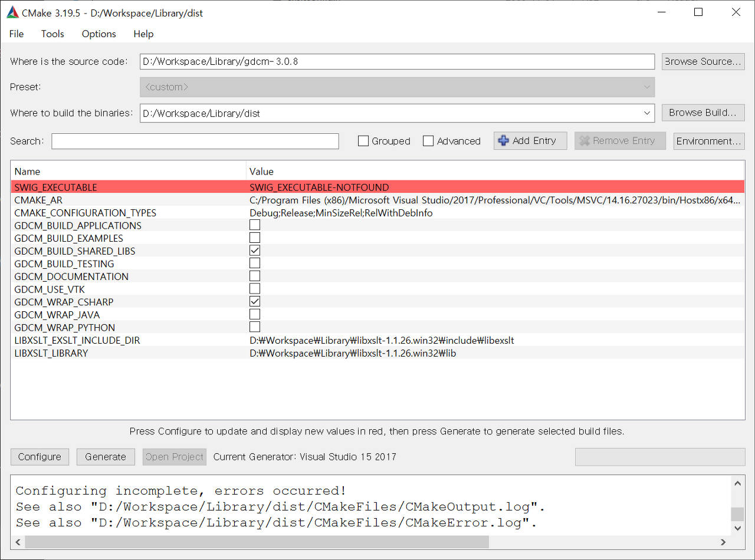Open Environment settings button
The width and height of the screenshot is (755, 560).
709,141
